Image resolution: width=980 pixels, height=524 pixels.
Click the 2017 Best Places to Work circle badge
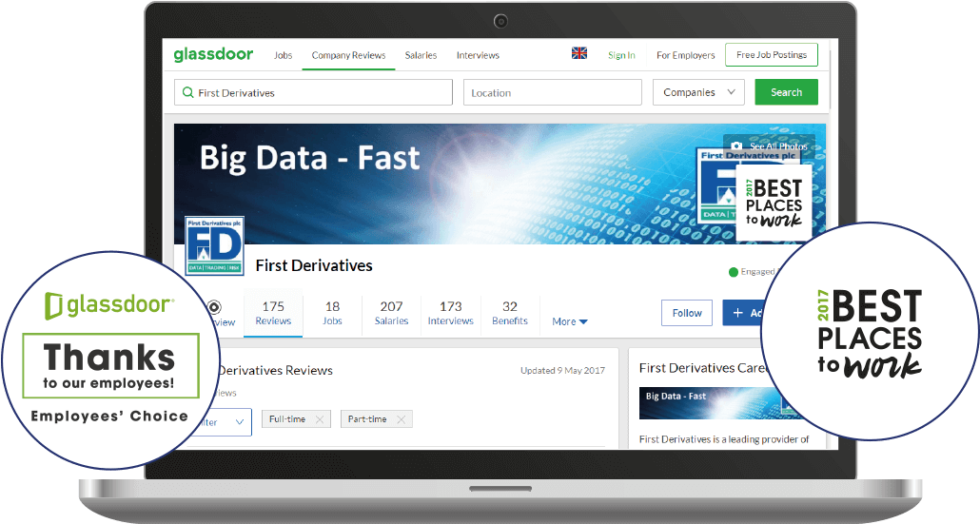[x=870, y=332]
